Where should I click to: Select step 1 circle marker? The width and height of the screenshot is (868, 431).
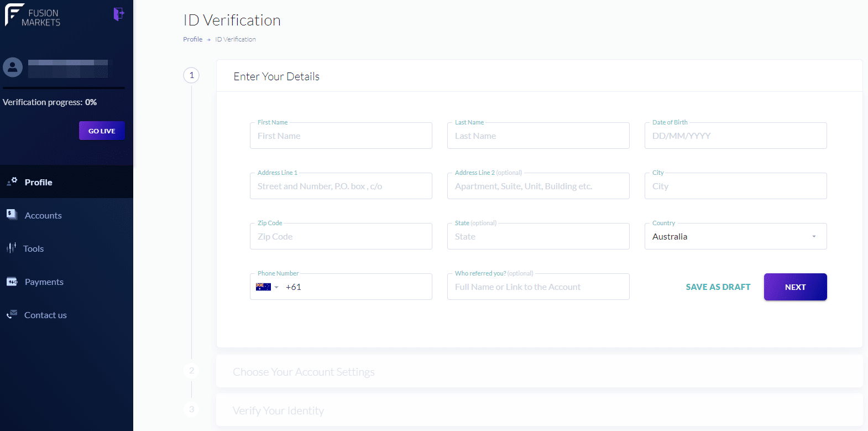point(191,75)
